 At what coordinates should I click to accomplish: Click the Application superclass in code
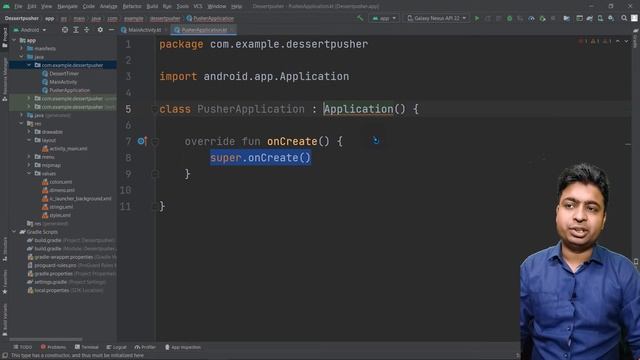coord(358,109)
